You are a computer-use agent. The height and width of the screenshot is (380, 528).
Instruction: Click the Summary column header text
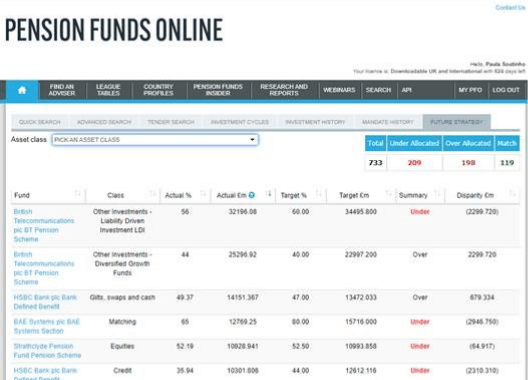click(x=413, y=195)
